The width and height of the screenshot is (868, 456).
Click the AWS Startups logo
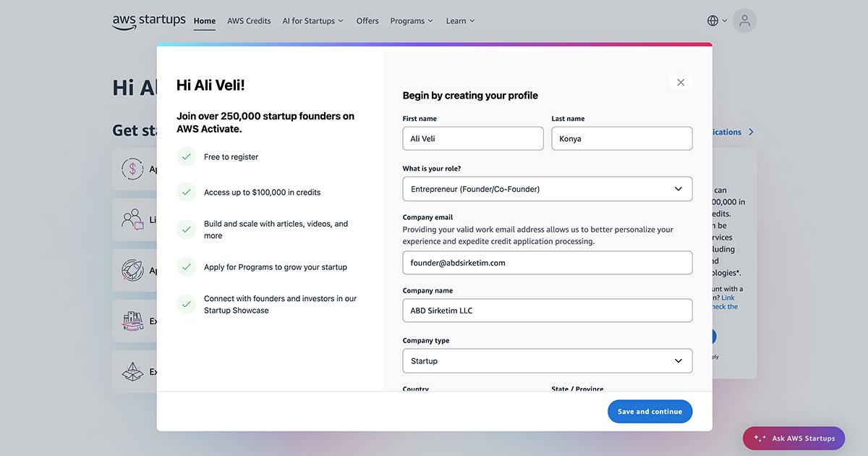coord(148,21)
